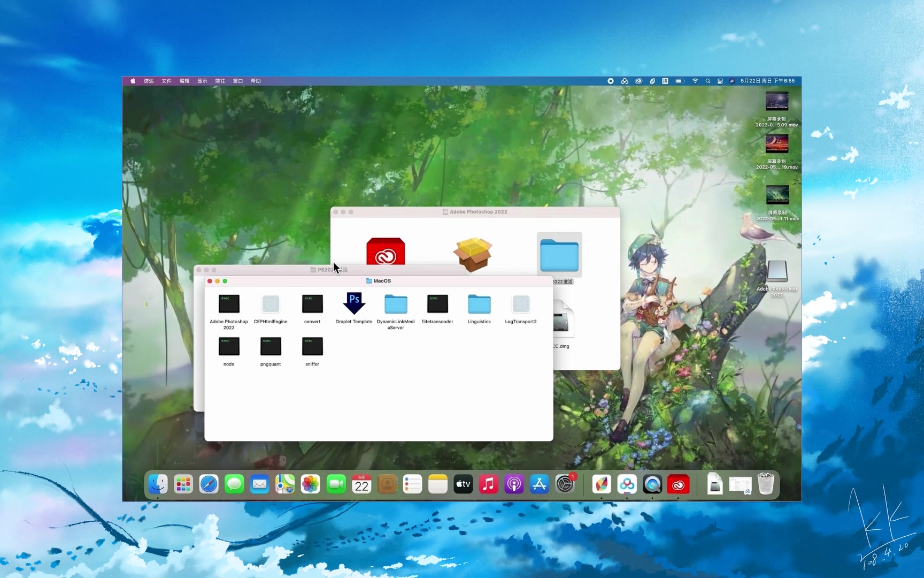Select the flitetranscoder exec file
Viewport: 924px width, 578px height.
pyautogui.click(x=437, y=304)
